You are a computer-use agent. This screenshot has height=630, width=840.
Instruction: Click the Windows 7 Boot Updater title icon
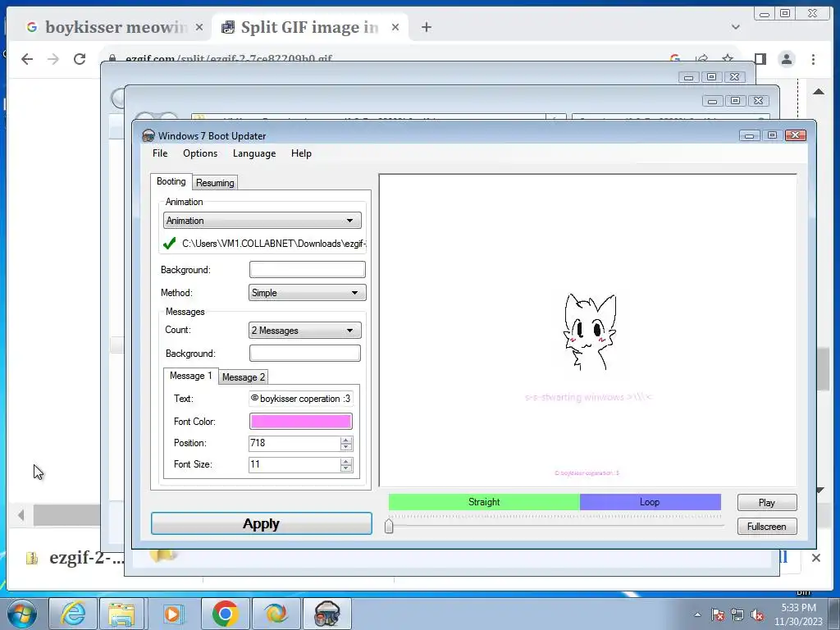click(x=148, y=135)
